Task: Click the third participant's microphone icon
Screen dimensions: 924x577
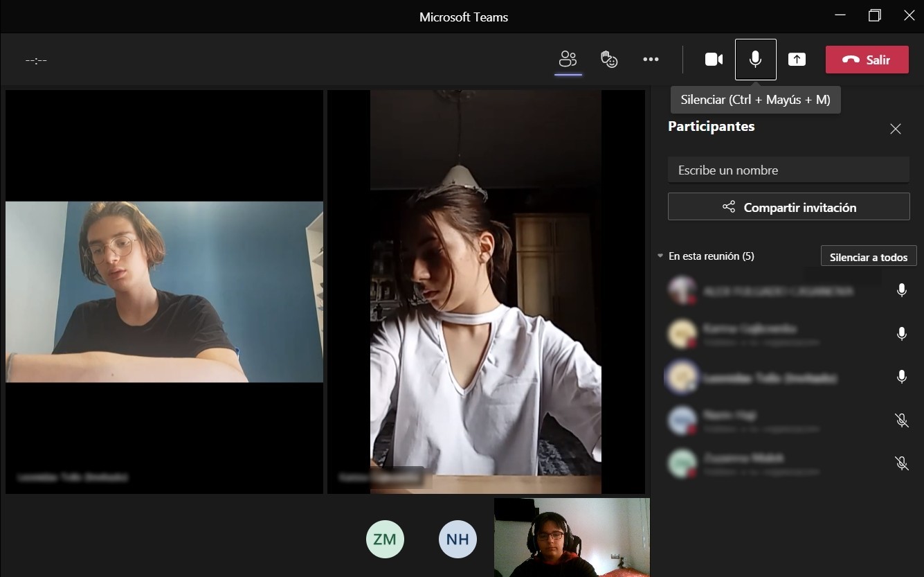Action: pyautogui.click(x=901, y=377)
